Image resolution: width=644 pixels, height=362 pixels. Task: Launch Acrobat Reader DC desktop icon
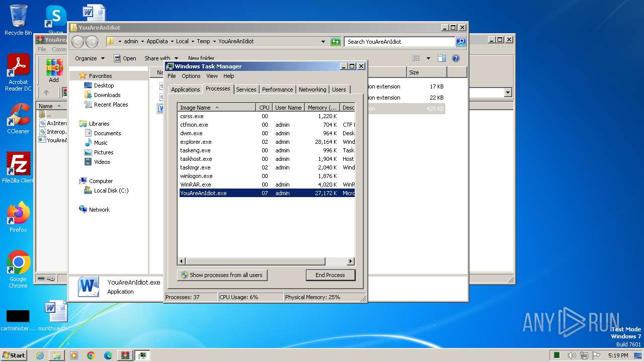click(x=18, y=73)
